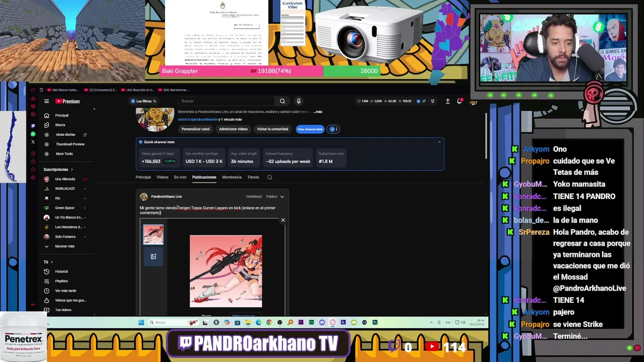Screen dimensions: 644x362
Task: Click in the Buscar search field
Action: pos(226,101)
